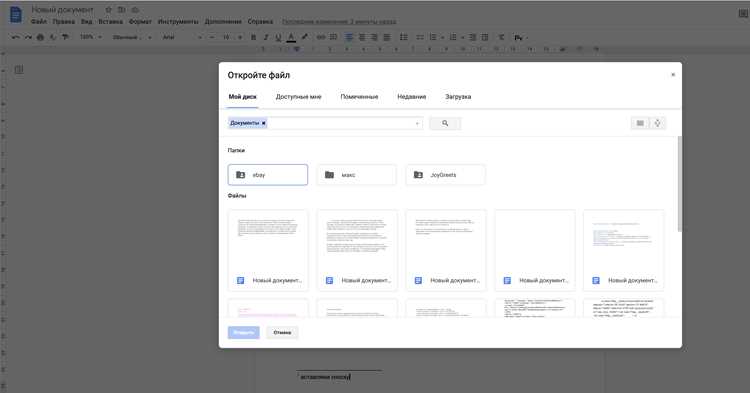This screenshot has height=393, width=750.
Task: Run the spelling check icon
Action: pos(53,37)
